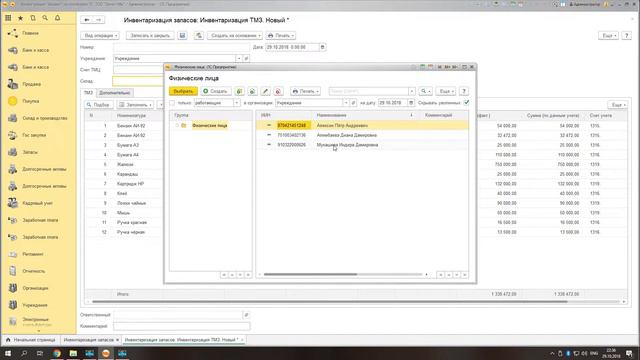
Task: Click the search field in Физические лица dialog
Action: (x=369, y=91)
